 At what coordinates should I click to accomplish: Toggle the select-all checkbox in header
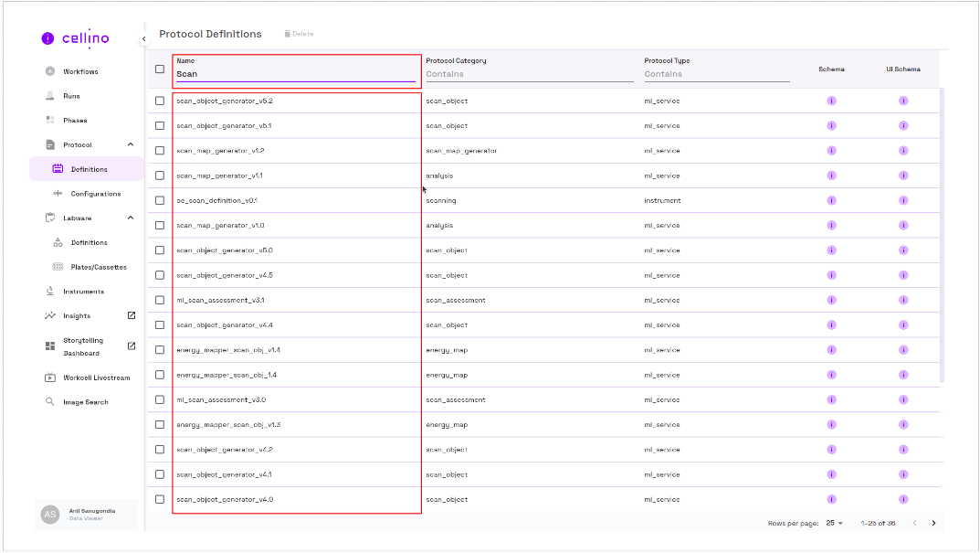tap(160, 69)
